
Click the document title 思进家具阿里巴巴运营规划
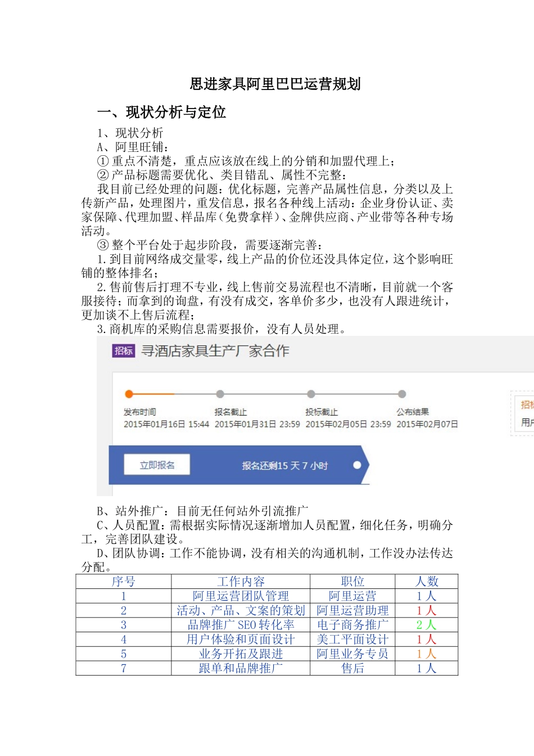(275, 84)
